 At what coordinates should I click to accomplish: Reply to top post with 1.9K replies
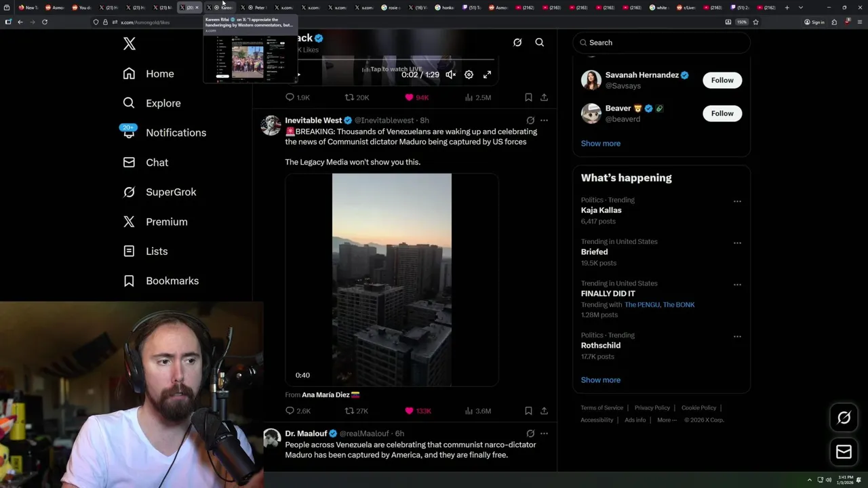[x=298, y=98]
